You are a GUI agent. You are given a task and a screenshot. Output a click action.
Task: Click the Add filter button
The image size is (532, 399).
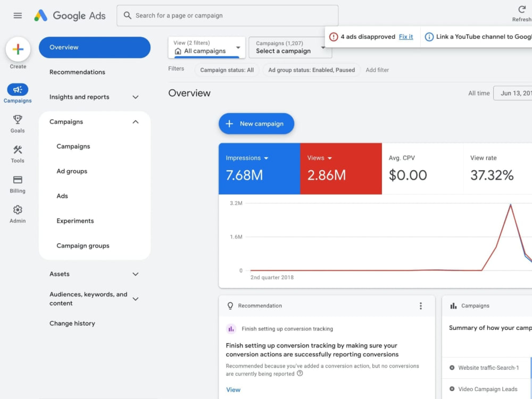click(377, 70)
